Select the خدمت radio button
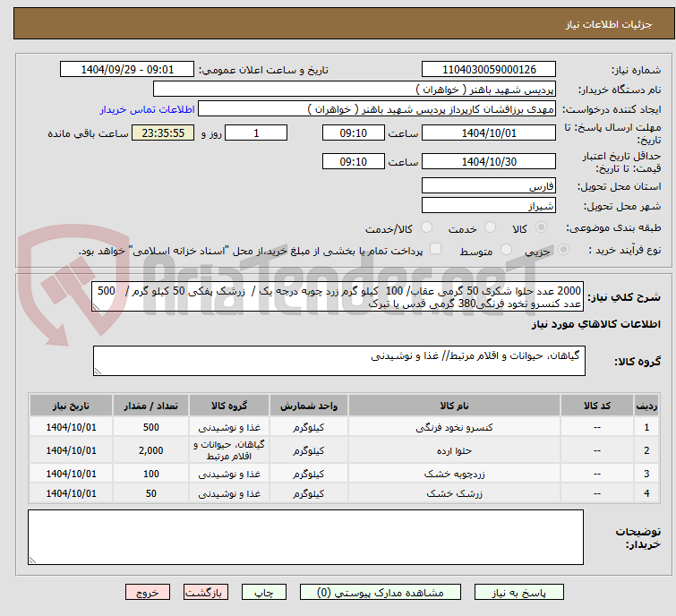Screen dimensions: 676x616 (x=490, y=227)
